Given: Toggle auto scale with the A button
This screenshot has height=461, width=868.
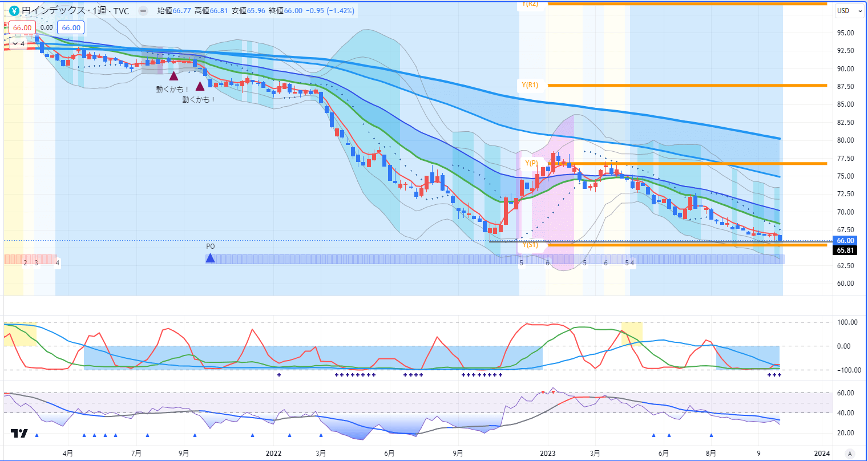Looking at the screenshot, I should coord(850,454).
